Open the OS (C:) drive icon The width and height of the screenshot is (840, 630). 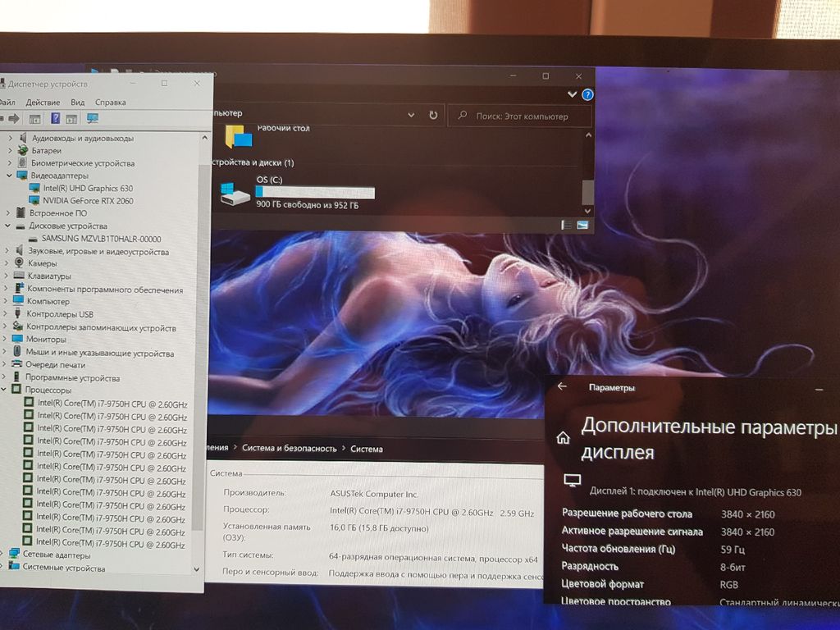pyautogui.click(x=235, y=194)
